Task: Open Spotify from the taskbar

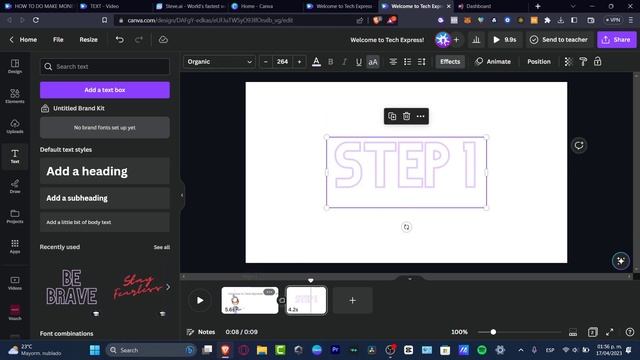Action: coord(482,350)
